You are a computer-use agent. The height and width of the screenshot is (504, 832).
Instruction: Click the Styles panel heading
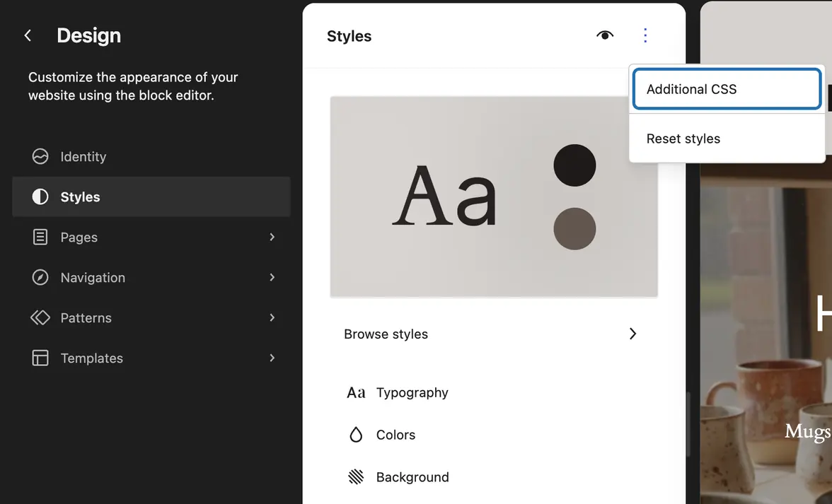(x=349, y=36)
